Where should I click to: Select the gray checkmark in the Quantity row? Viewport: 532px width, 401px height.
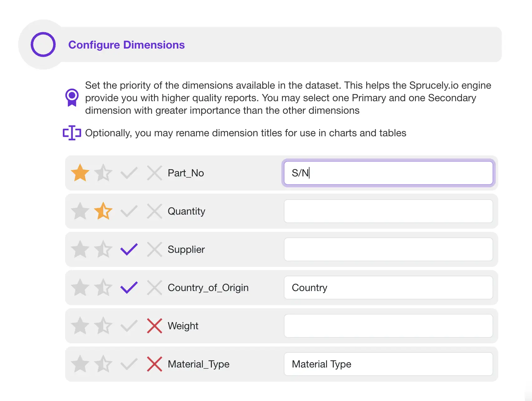[129, 211]
